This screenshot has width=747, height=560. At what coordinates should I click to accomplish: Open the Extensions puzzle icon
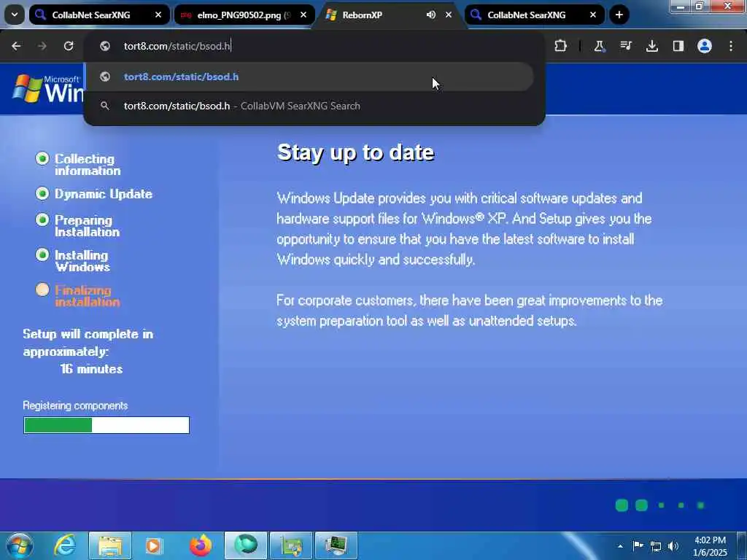[x=561, y=46]
